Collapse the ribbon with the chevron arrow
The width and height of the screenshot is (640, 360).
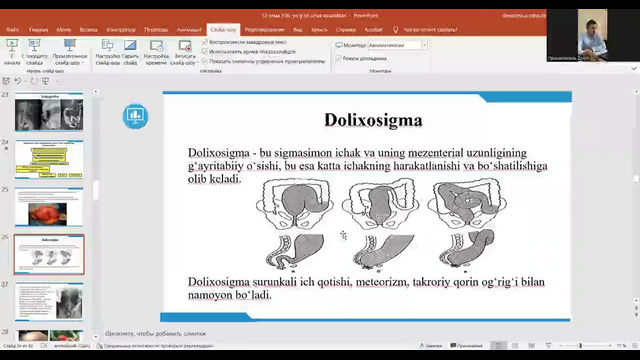pos(633,68)
